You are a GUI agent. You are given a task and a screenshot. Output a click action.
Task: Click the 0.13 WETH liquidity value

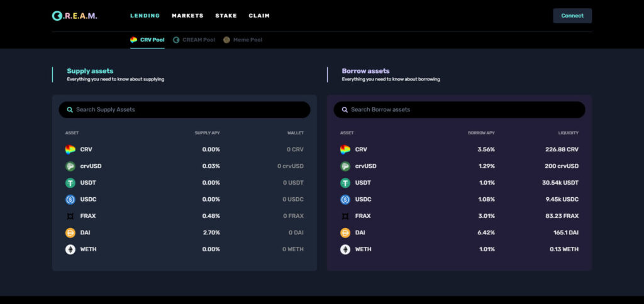click(564, 249)
